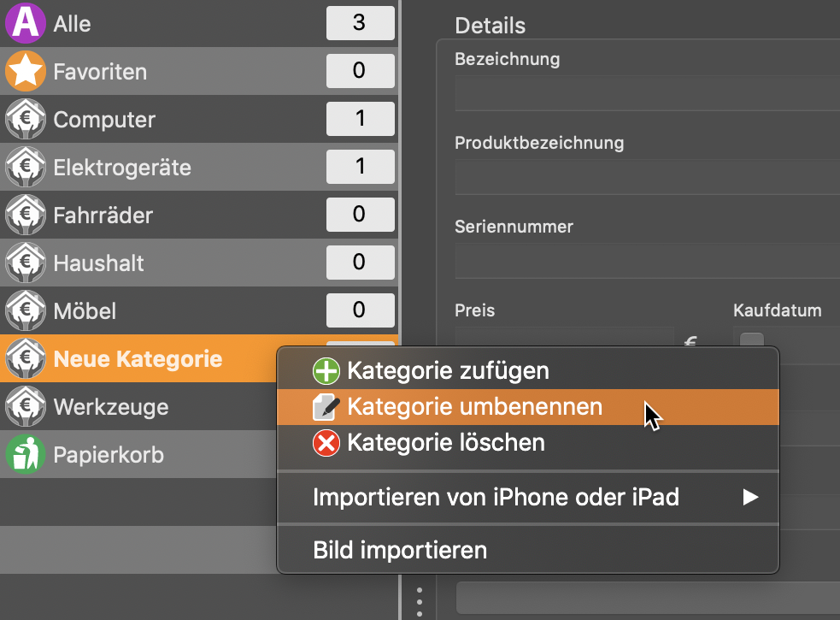Click the Seriennummer text field
This screenshot has width=840, height=620.
pyautogui.click(x=647, y=261)
